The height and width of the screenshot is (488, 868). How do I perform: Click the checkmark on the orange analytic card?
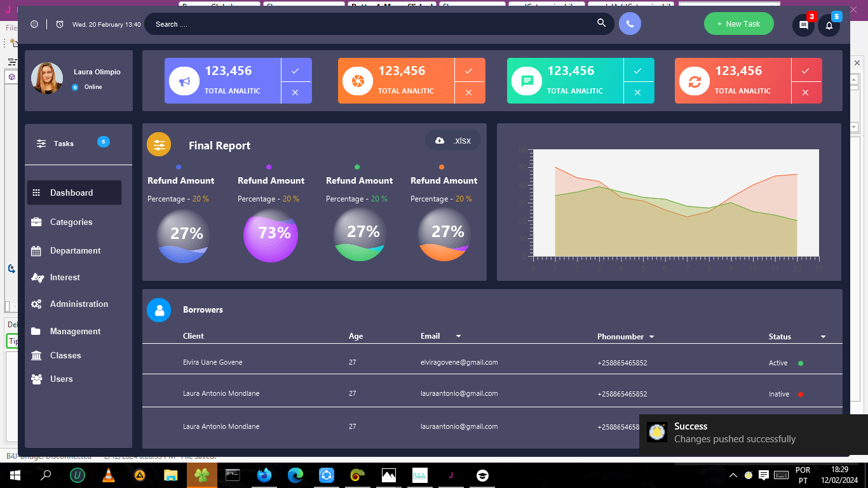click(x=469, y=71)
